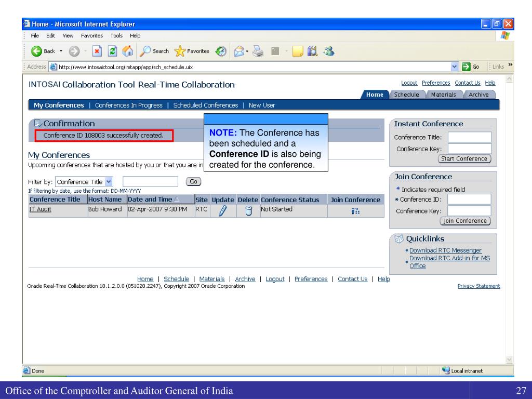Click the Instant Conference Key field
The width and height of the screenshot is (532, 399).
470,149
